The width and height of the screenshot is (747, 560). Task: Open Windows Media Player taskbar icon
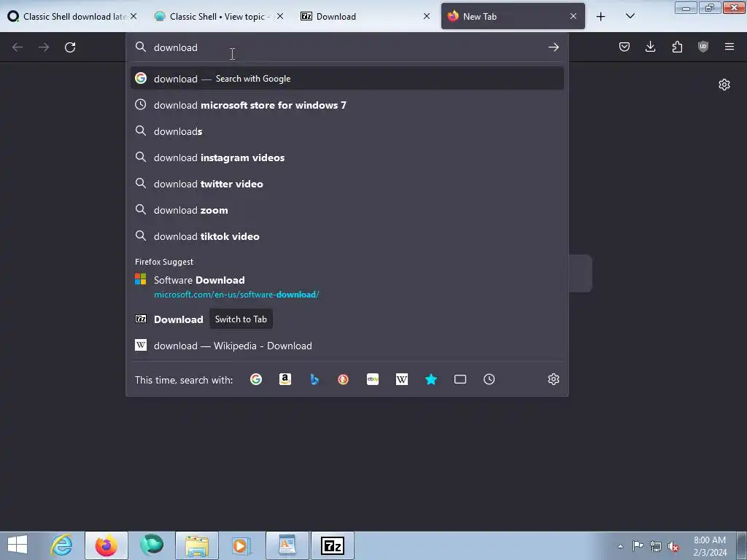pyautogui.click(x=241, y=545)
